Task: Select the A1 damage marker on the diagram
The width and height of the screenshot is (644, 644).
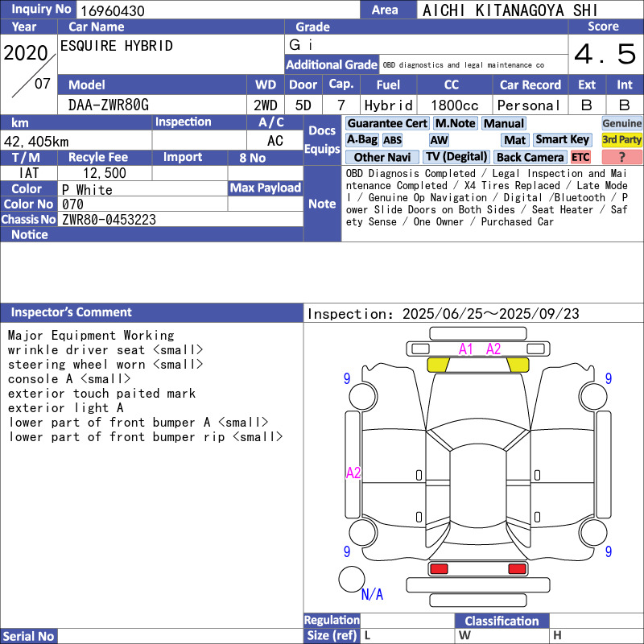Action: (x=466, y=349)
